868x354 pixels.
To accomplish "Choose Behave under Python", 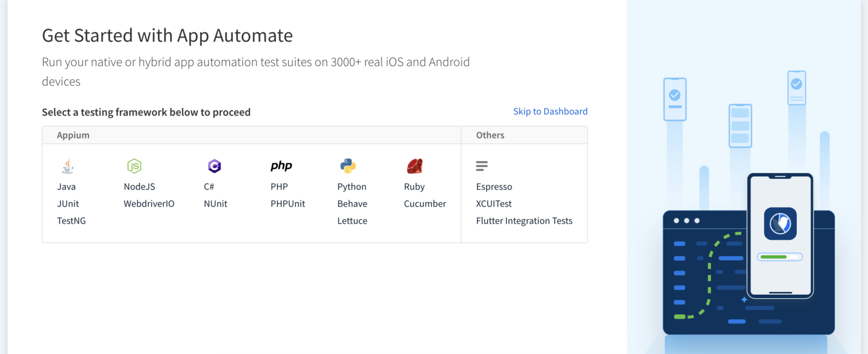I will coord(352,203).
